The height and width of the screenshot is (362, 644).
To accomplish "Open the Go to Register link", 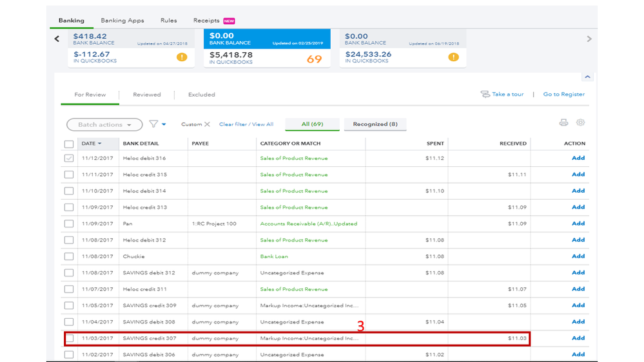I will pyautogui.click(x=564, y=94).
